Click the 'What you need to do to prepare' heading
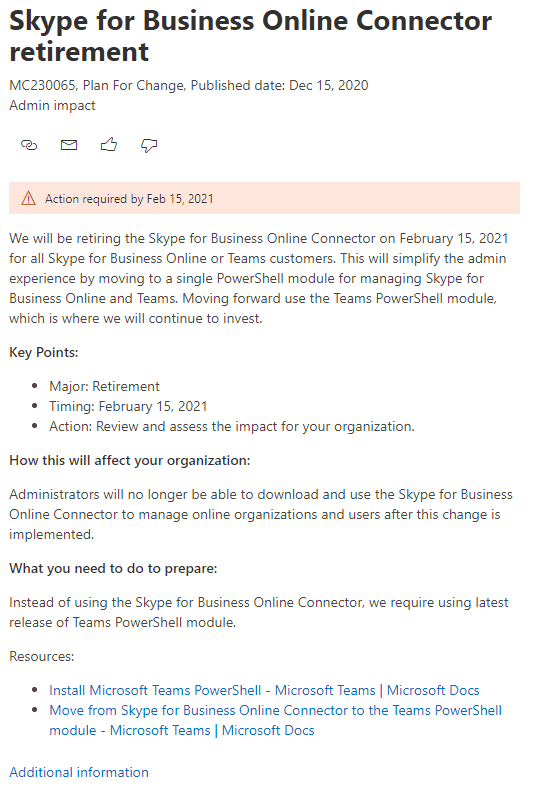The height and width of the screenshot is (787, 533). [x=113, y=569]
